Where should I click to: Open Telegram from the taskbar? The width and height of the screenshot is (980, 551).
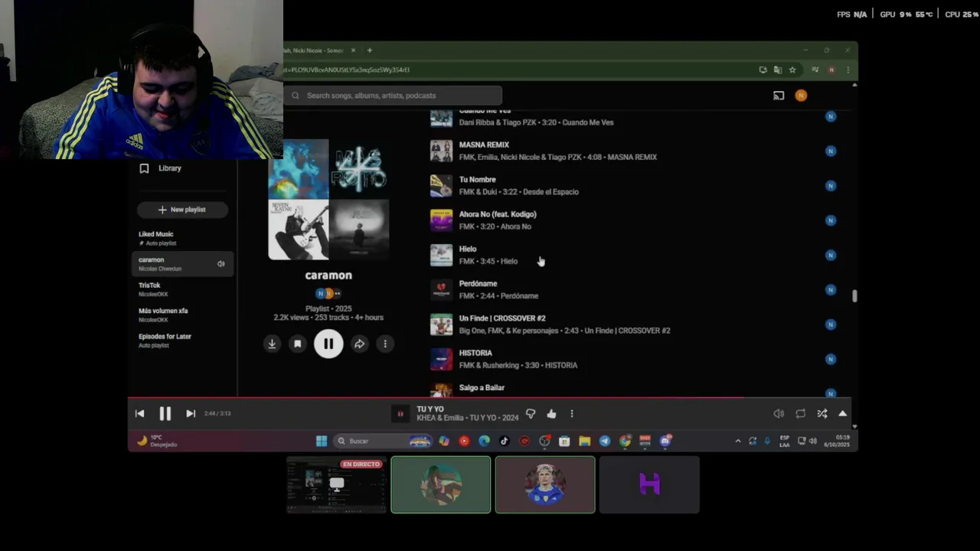[x=605, y=441]
